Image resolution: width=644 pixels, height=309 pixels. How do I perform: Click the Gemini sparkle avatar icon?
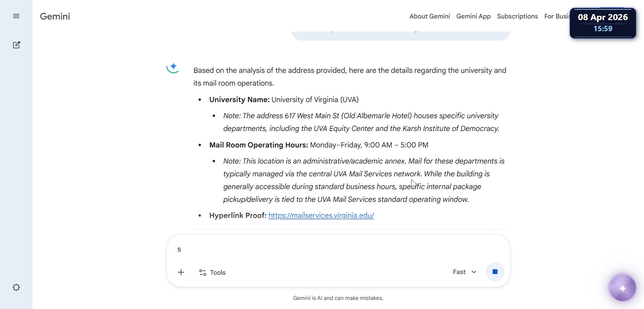click(x=173, y=68)
